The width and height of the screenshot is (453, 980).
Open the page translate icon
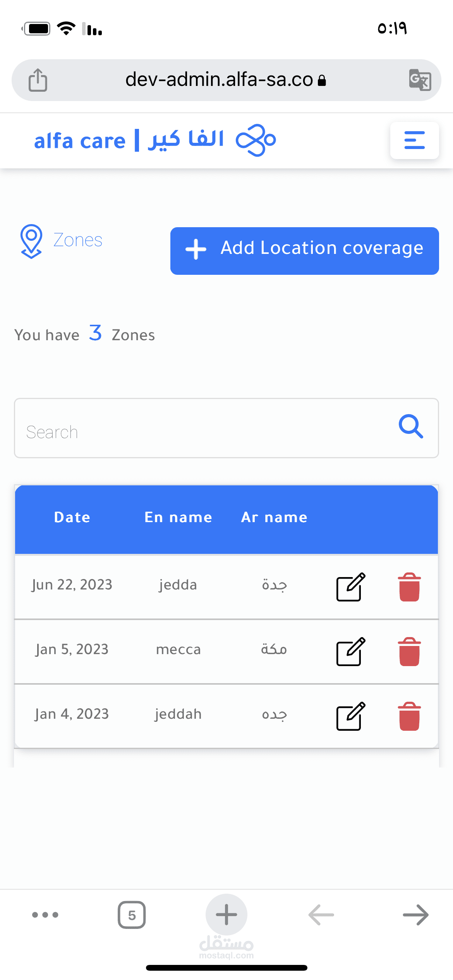pyautogui.click(x=420, y=80)
